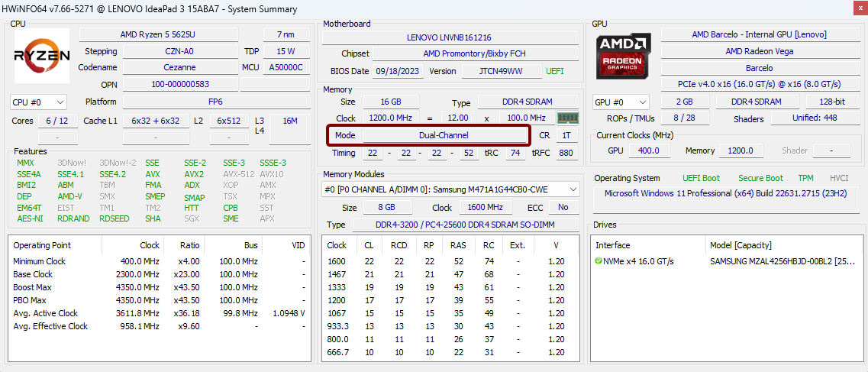Screen dimensions: 868x372
Task: Select the 2 GB GPU memory field
Action: pos(684,102)
